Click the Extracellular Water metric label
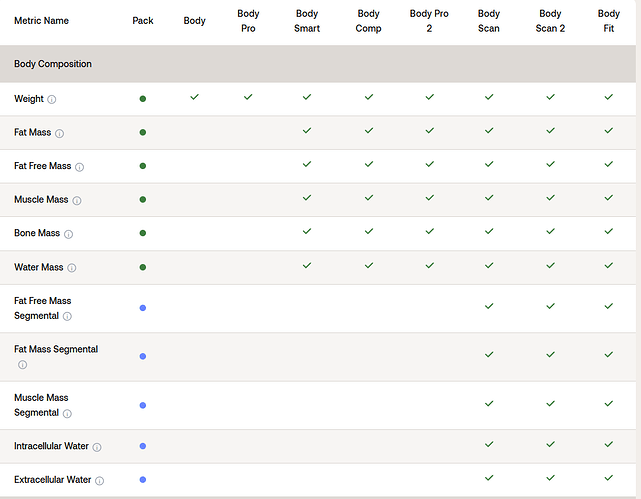This screenshot has height=499, width=641. (x=52, y=479)
